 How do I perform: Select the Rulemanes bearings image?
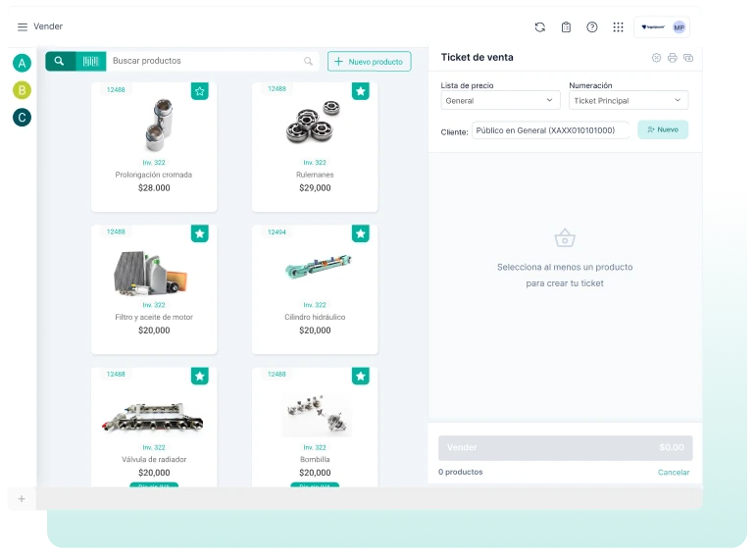[x=314, y=122]
